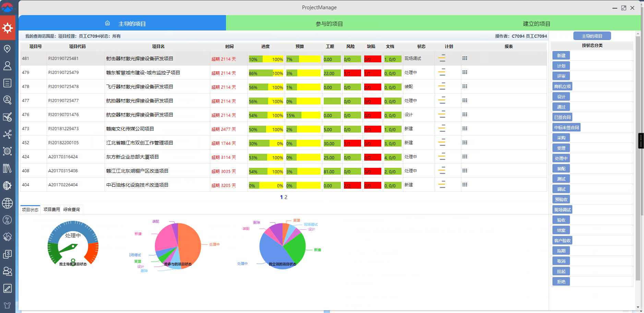This screenshot has height=313, width=644.
Task: Open report grid icon for project 479
Action: pos(465,73)
